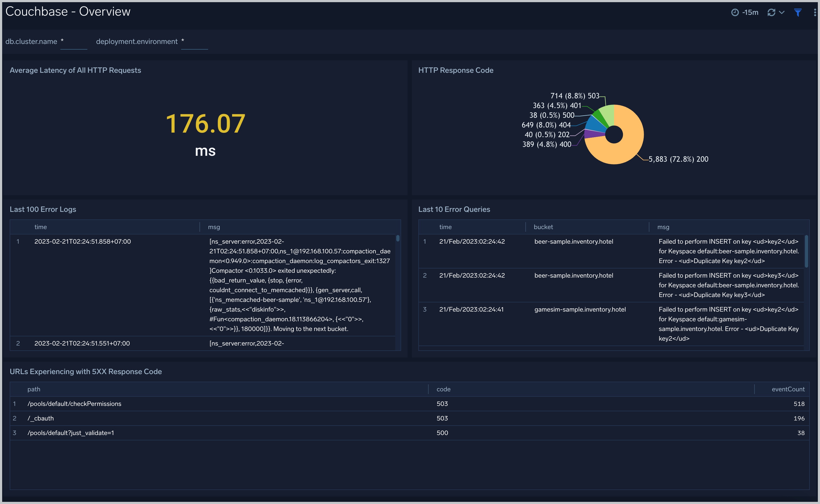Sort Error Queries by msg column header
This screenshot has height=504, width=820.
[x=663, y=227]
